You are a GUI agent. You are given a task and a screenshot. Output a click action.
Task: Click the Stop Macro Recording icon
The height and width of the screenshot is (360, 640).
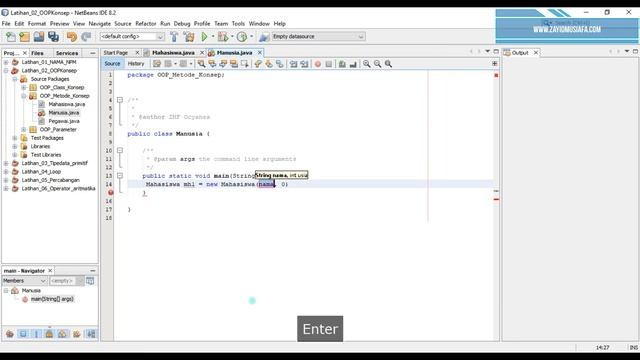tap(329, 64)
